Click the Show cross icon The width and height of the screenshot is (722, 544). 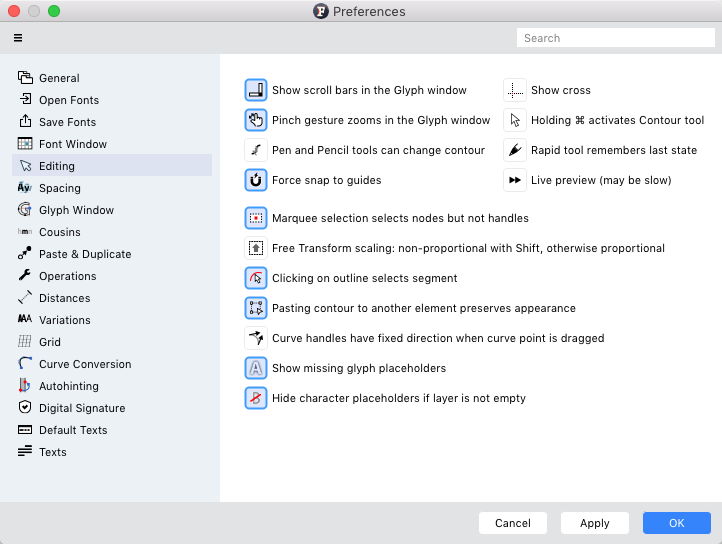click(515, 90)
